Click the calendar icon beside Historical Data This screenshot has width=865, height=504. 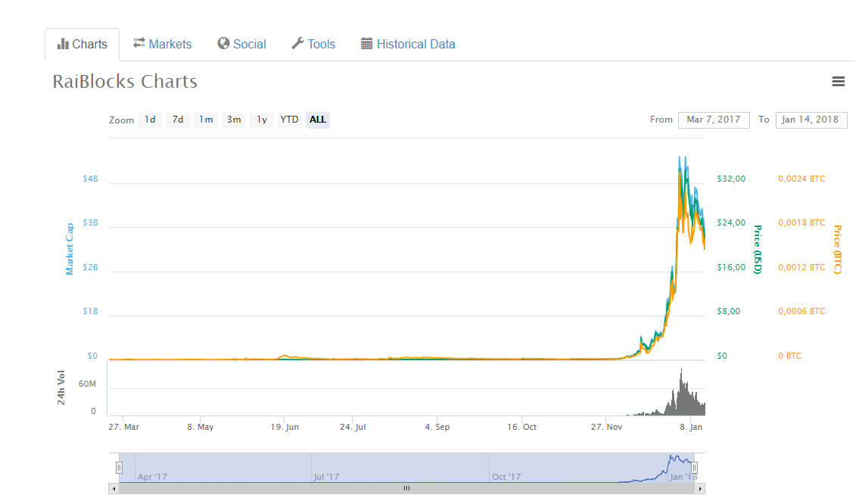(x=367, y=44)
